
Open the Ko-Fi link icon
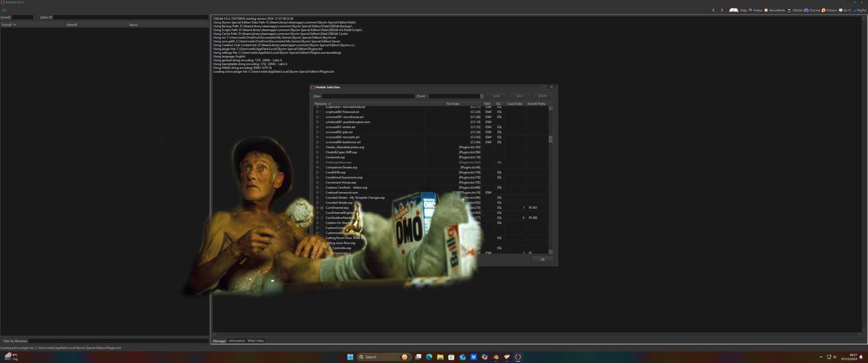pyautogui.click(x=840, y=10)
